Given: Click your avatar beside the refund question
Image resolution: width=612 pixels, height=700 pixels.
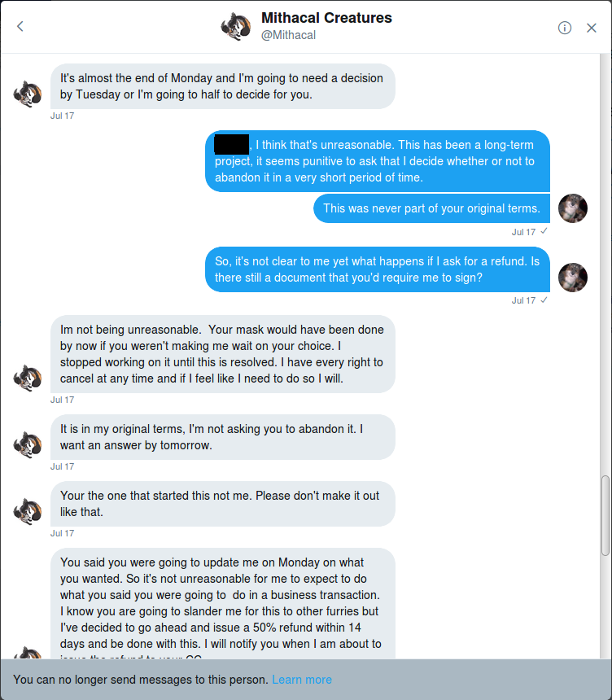Looking at the screenshot, I should pyautogui.click(x=573, y=277).
